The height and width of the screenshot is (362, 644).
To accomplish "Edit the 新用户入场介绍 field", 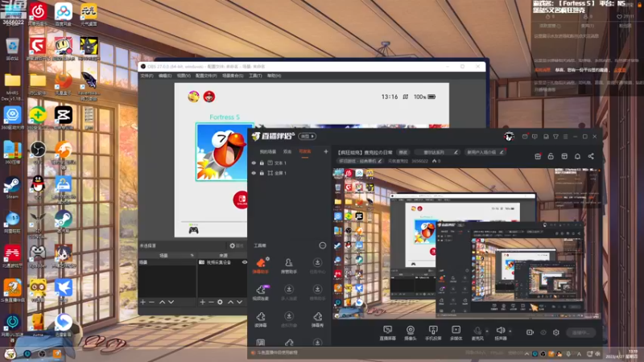I will click(x=485, y=152).
